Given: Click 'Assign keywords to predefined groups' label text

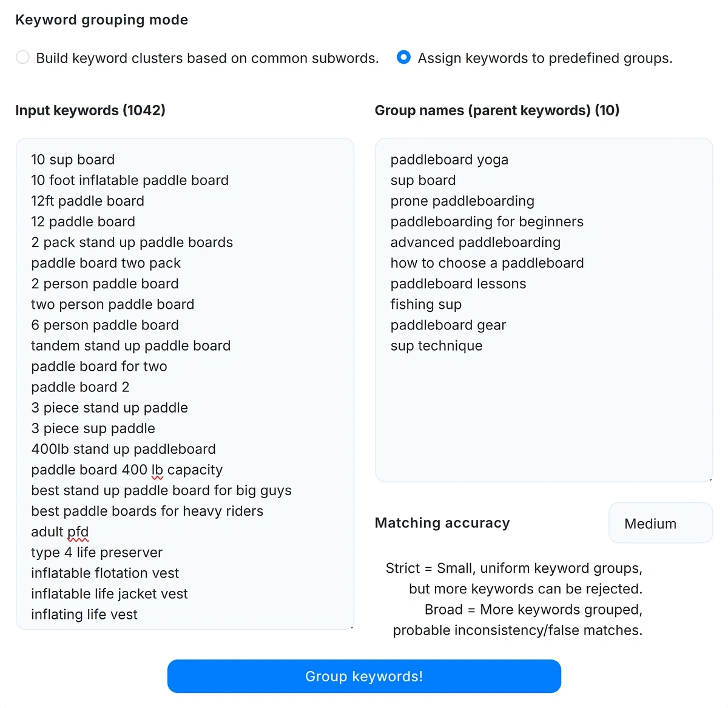Looking at the screenshot, I should (545, 58).
